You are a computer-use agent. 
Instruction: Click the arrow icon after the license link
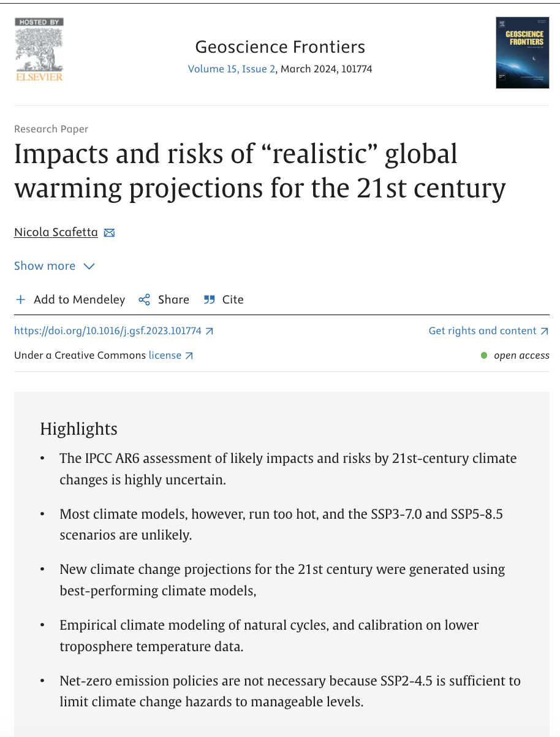click(189, 356)
